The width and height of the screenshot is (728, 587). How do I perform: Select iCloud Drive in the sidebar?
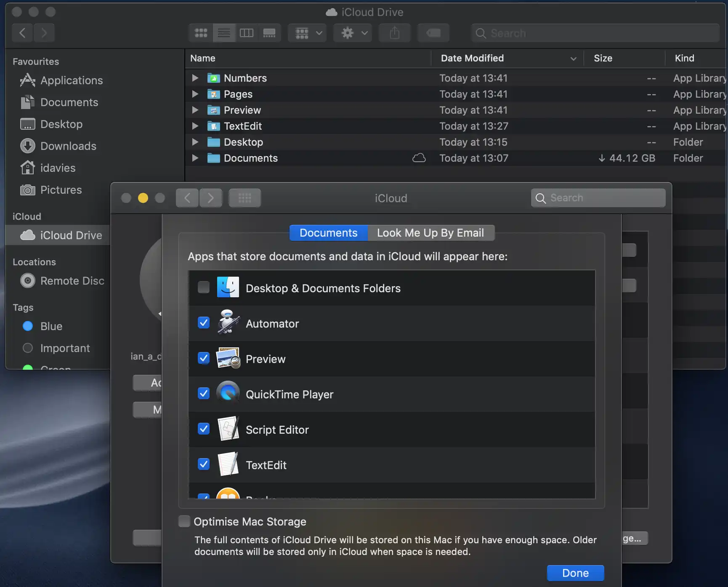[x=70, y=235]
